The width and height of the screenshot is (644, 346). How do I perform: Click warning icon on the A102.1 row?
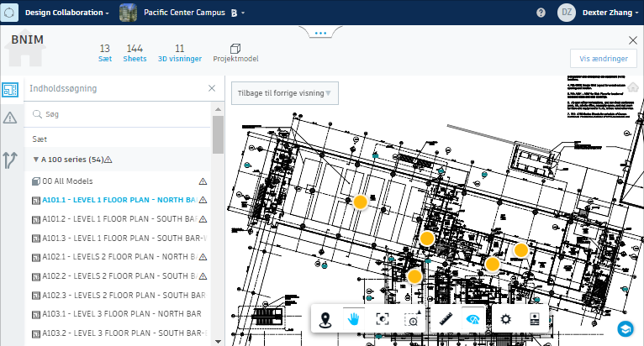(203, 257)
